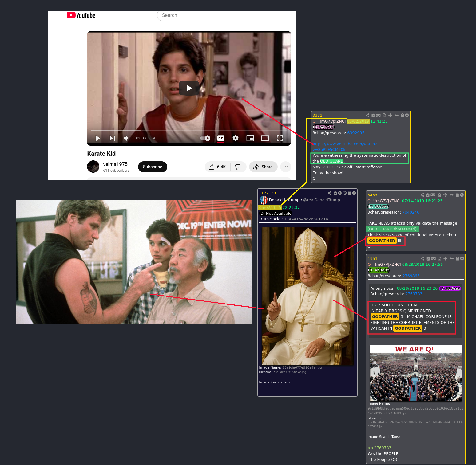The image size is (476, 467).
Task: Collapse post 1951 with the up-chevron circle
Action: (462, 258)
